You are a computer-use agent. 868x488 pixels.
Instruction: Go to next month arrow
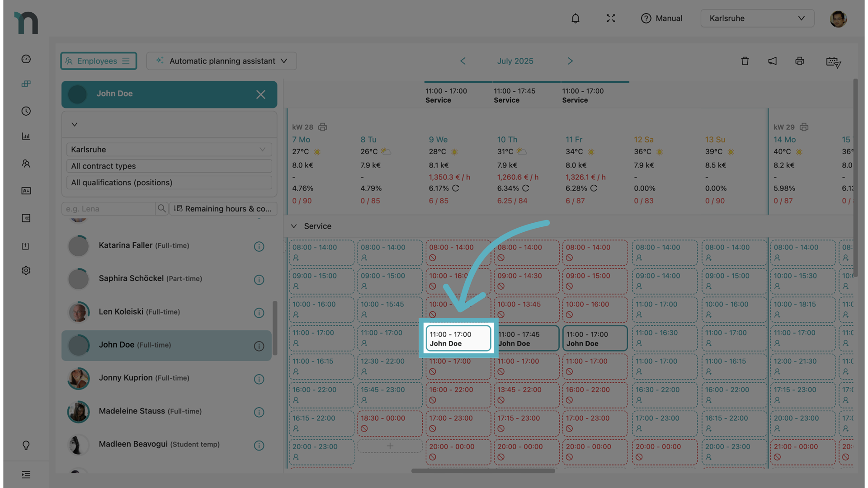[570, 61]
